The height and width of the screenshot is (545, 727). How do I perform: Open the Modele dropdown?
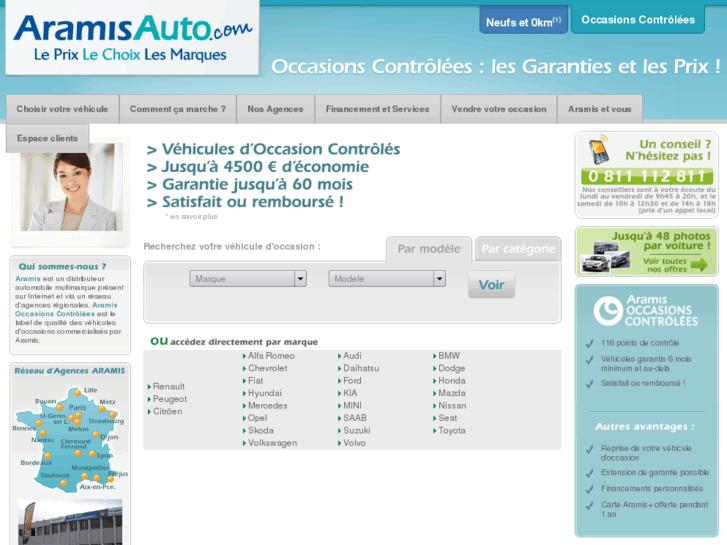pos(387,278)
